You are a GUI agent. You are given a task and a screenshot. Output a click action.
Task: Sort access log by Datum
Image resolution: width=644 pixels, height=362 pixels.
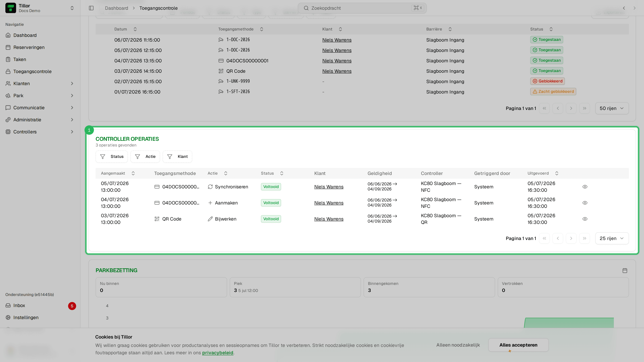(125, 29)
